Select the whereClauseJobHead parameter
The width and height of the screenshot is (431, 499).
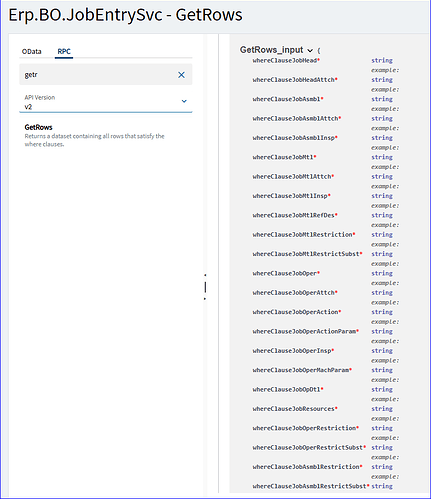tap(285, 60)
